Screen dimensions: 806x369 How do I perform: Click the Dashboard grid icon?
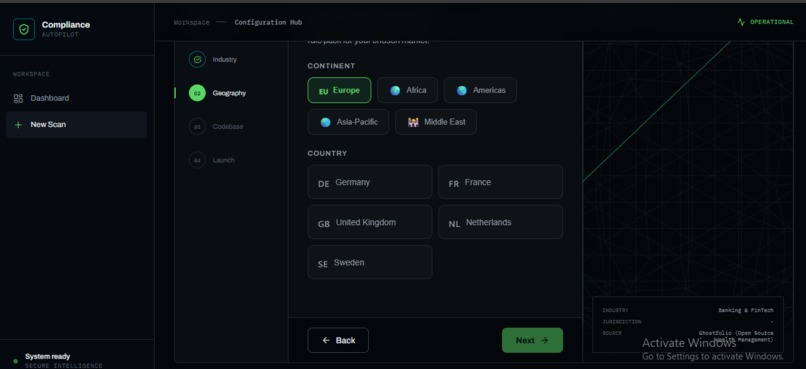(18, 98)
